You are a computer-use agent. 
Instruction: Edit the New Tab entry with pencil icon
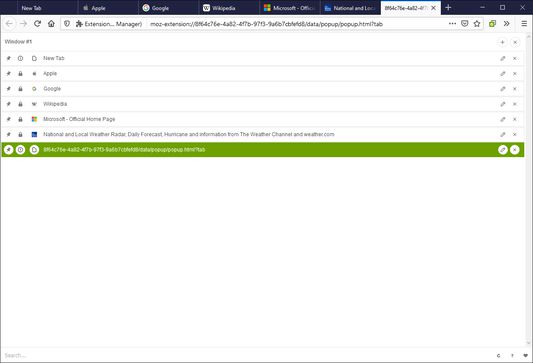[x=502, y=58]
